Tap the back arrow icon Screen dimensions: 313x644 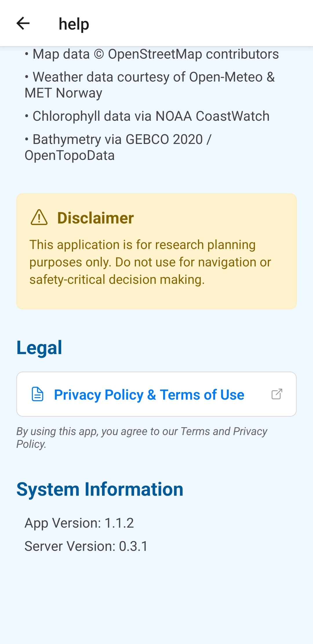click(23, 24)
